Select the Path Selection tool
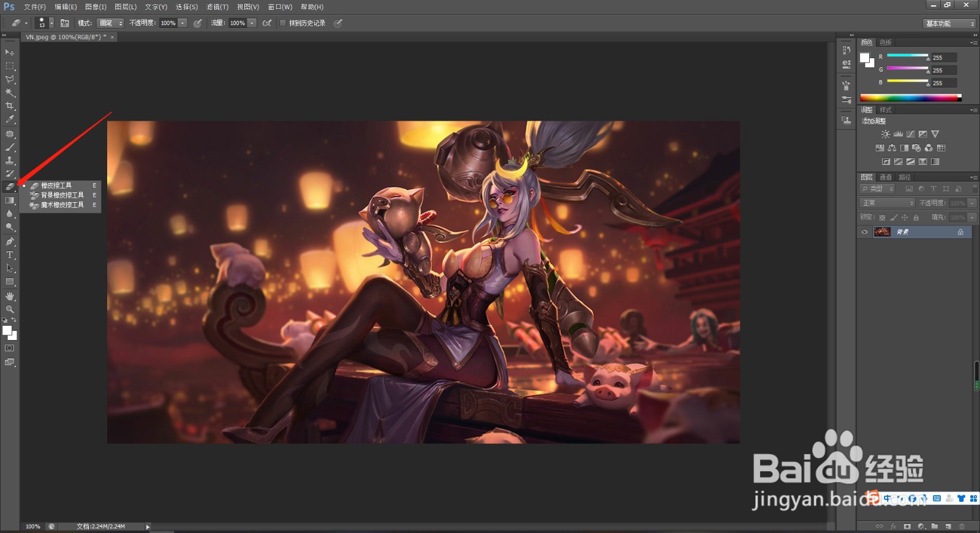The width and height of the screenshot is (980, 533). pos(10,268)
